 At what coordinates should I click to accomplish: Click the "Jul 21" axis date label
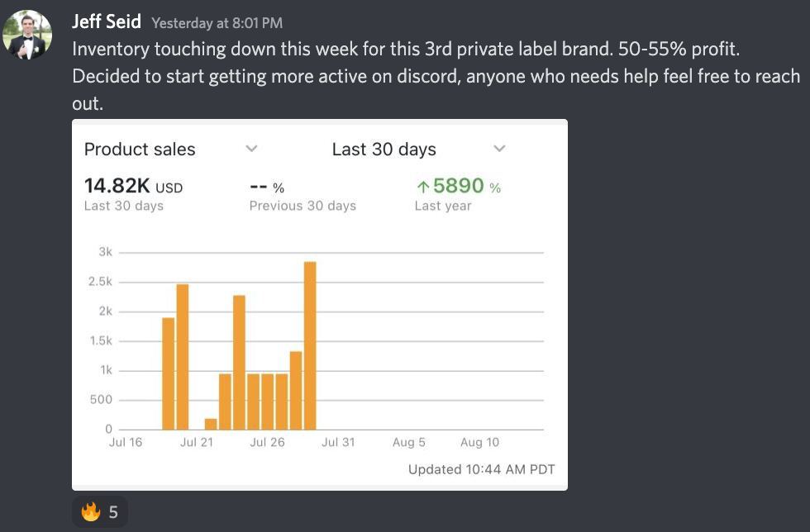tap(197, 443)
